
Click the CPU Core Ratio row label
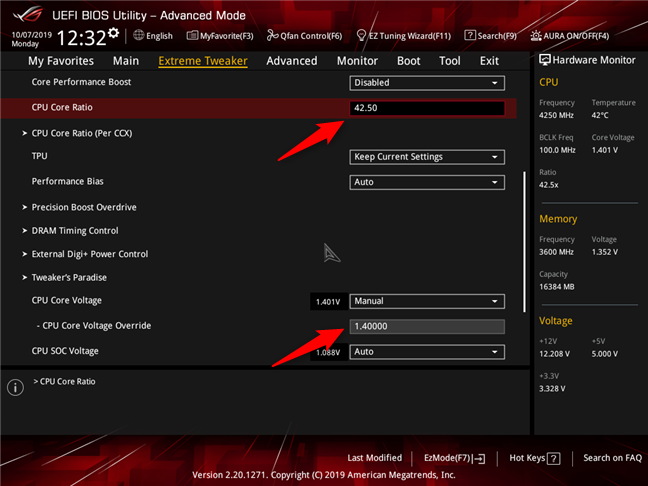(62, 107)
